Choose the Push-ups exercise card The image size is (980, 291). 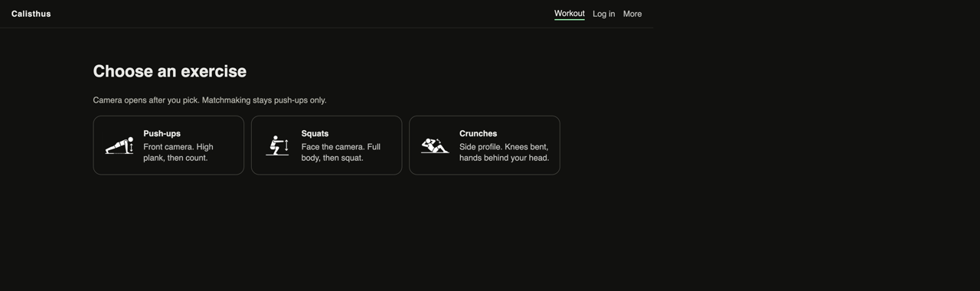[x=168, y=145]
